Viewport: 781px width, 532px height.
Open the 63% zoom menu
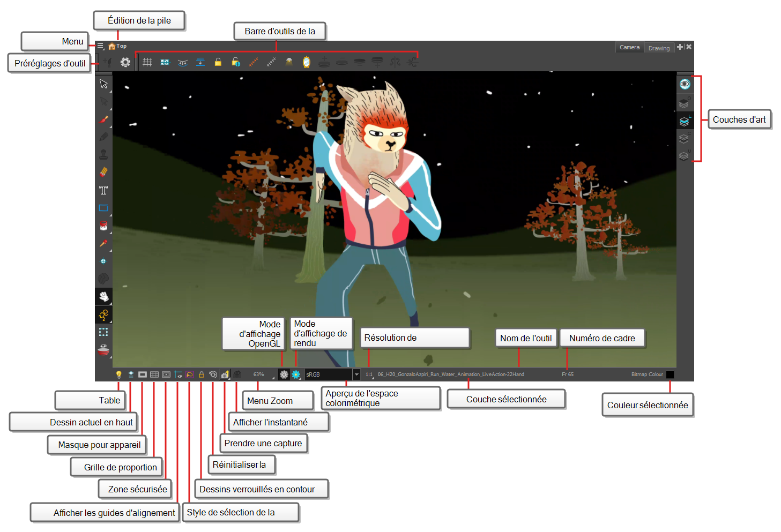pos(259,374)
